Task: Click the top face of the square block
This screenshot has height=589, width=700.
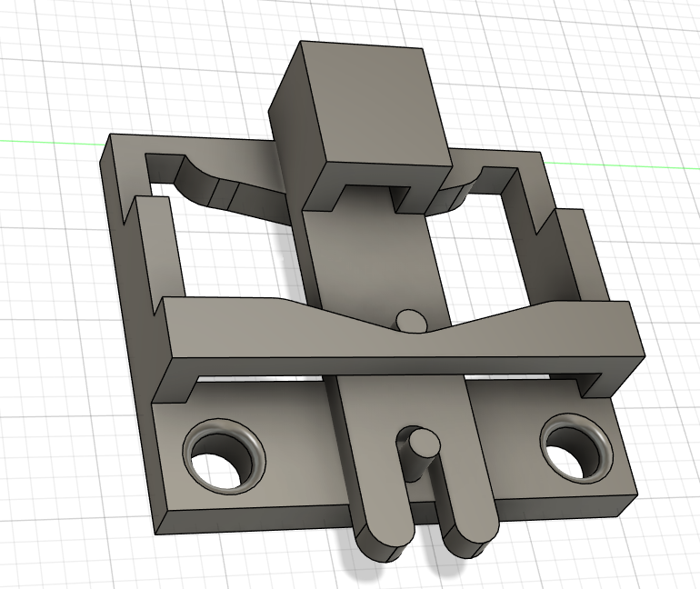Action: click(x=375, y=102)
